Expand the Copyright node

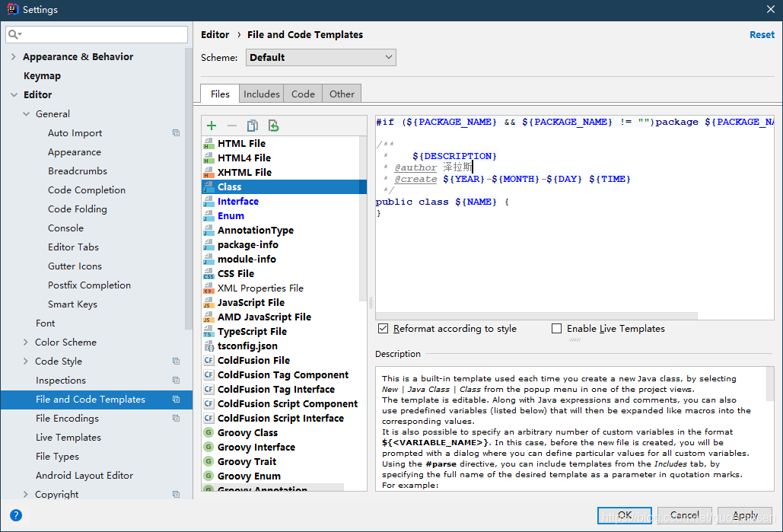tap(25, 494)
